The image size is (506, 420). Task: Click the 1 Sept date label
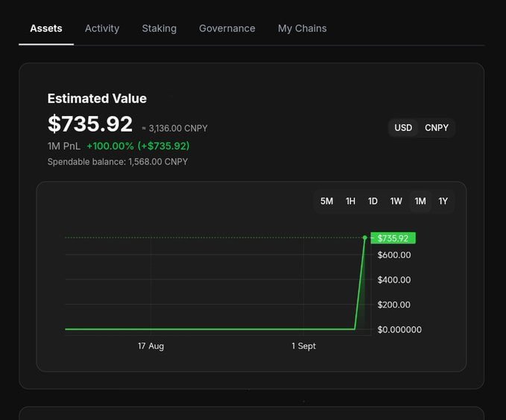pyautogui.click(x=303, y=346)
